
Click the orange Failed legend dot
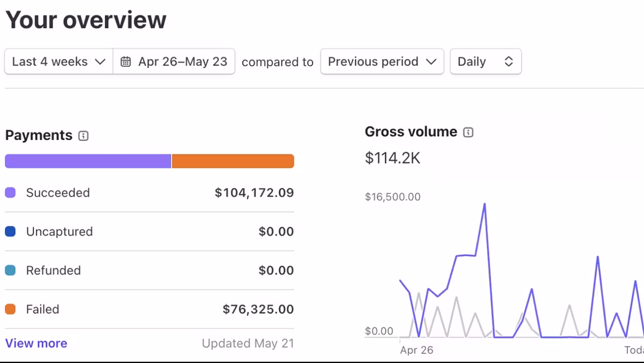click(x=10, y=309)
